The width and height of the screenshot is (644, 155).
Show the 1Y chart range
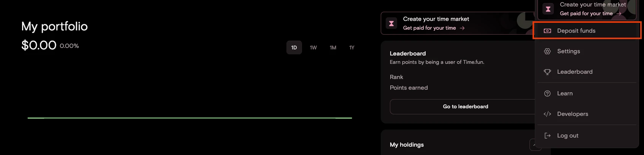point(352,47)
